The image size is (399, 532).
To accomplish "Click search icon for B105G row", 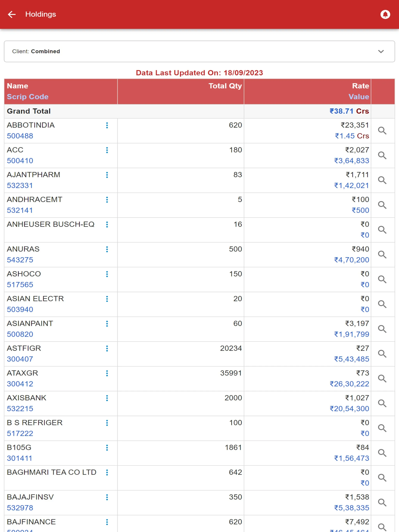I will (382, 453).
